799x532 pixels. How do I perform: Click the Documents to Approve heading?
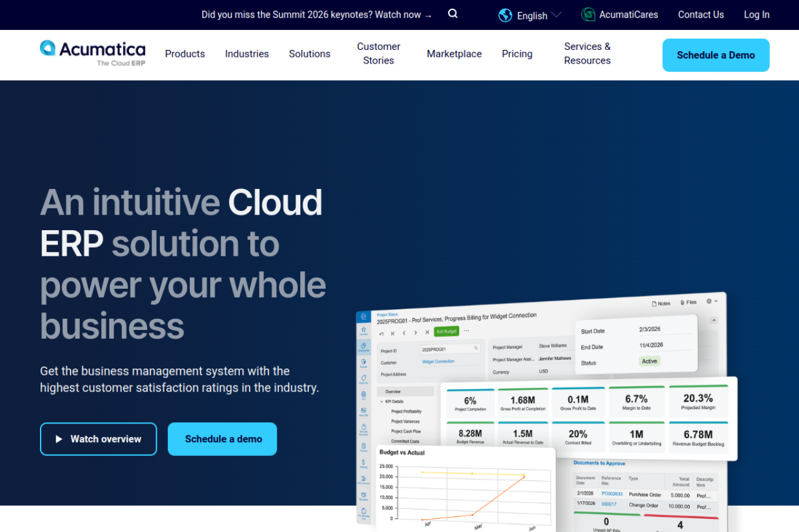(x=599, y=463)
